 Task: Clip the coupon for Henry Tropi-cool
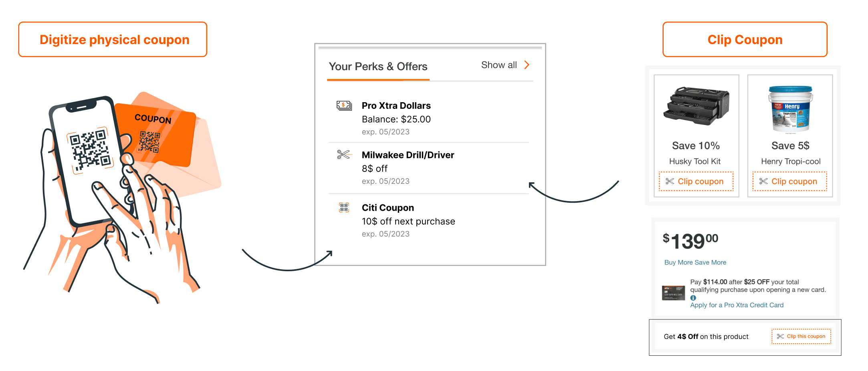789,181
